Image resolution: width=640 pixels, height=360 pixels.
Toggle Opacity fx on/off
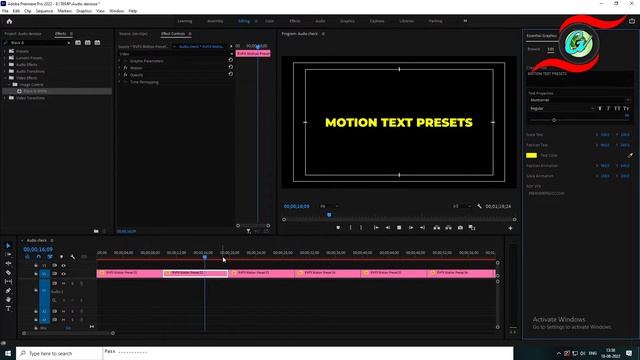[126, 75]
